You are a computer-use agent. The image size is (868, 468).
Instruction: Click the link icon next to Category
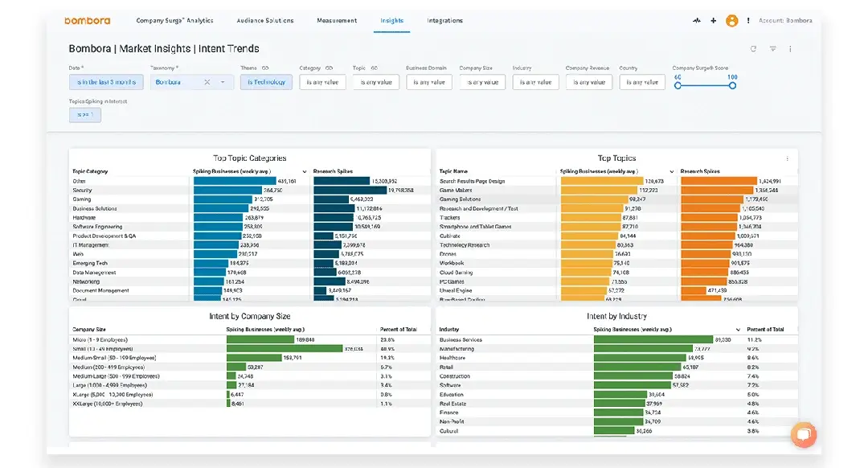(x=329, y=68)
